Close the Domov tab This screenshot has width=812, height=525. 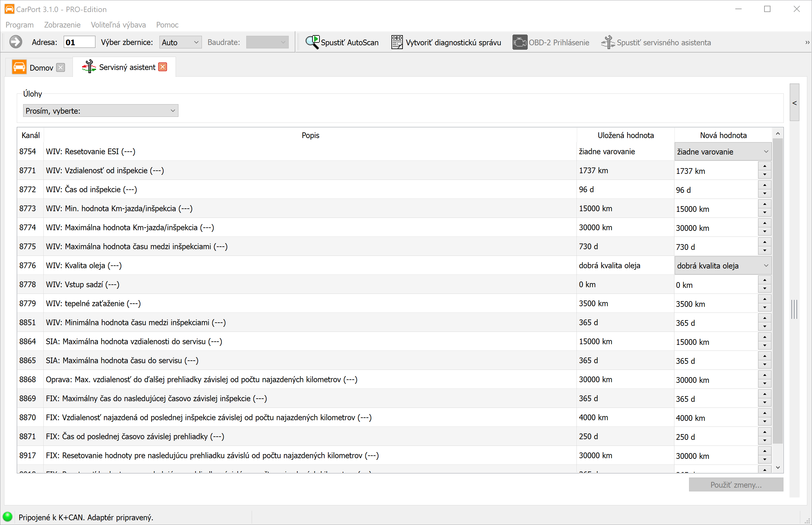(x=61, y=67)
